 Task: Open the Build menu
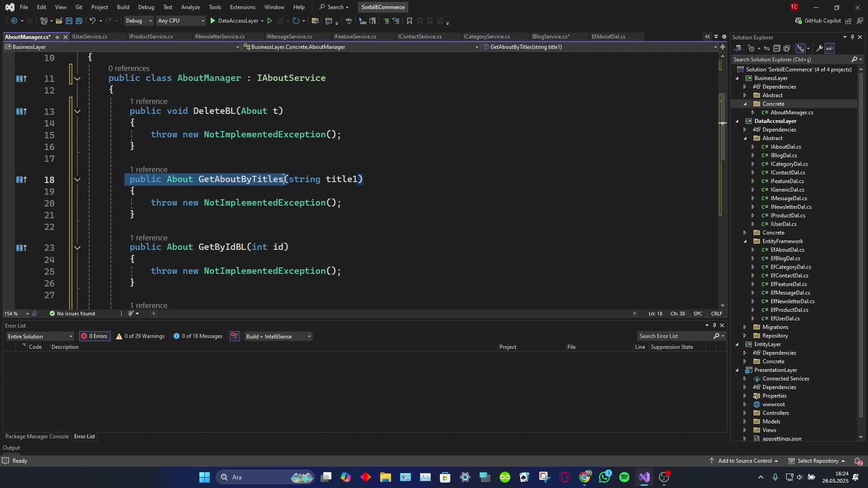click(123, 7)
